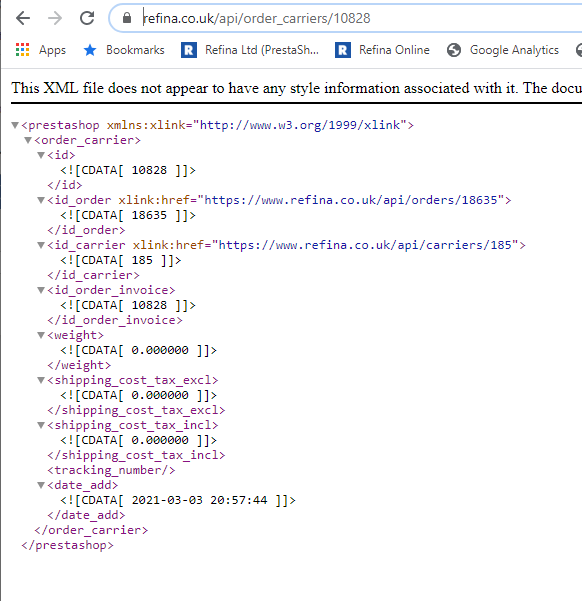Viewport: 582px width, 601px height.
Task: Collapse the id_order node
Action: [41, 200]
